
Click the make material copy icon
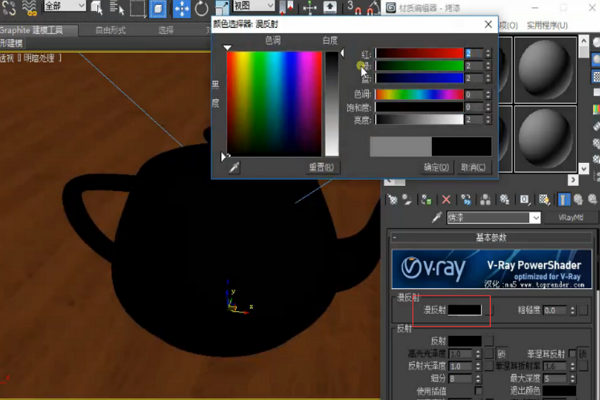tap(466, 199)
